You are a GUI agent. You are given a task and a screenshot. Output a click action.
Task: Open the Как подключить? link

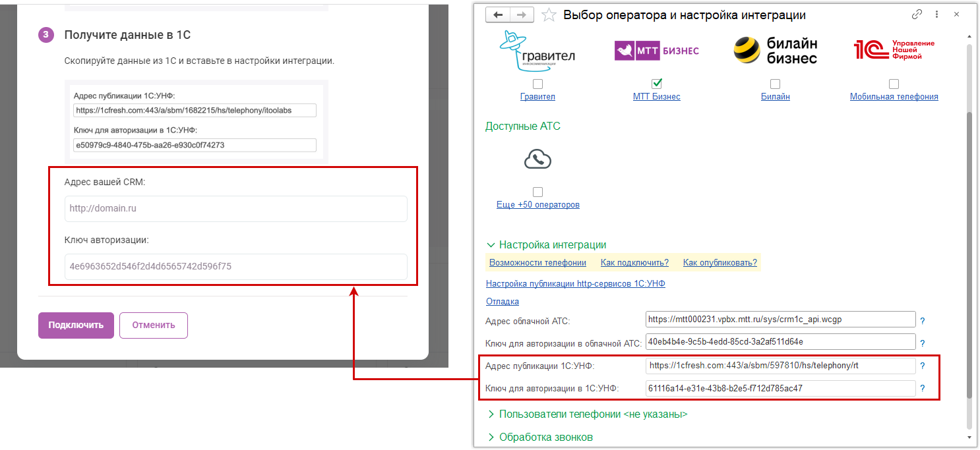[634, 263]
